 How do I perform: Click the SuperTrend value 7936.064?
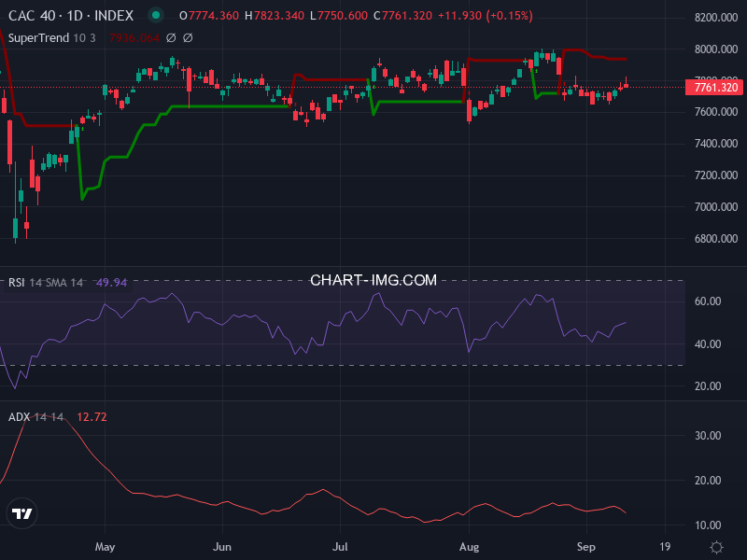point(134,37)
